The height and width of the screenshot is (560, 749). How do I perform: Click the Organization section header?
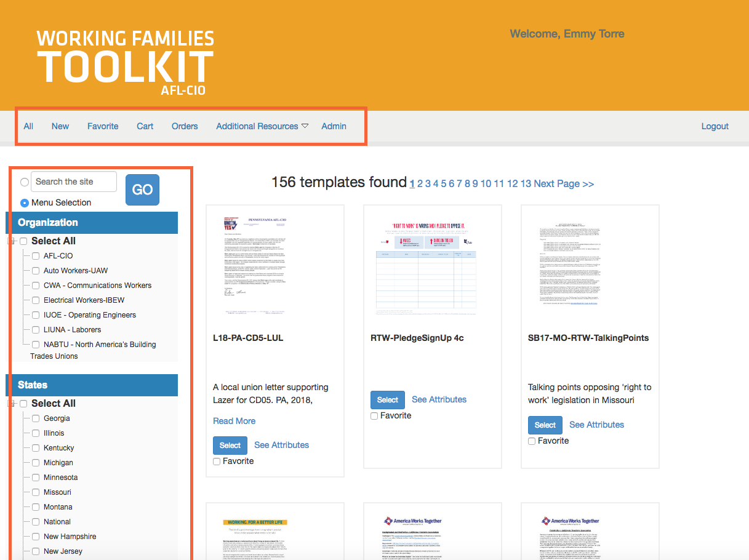[92, 223]
